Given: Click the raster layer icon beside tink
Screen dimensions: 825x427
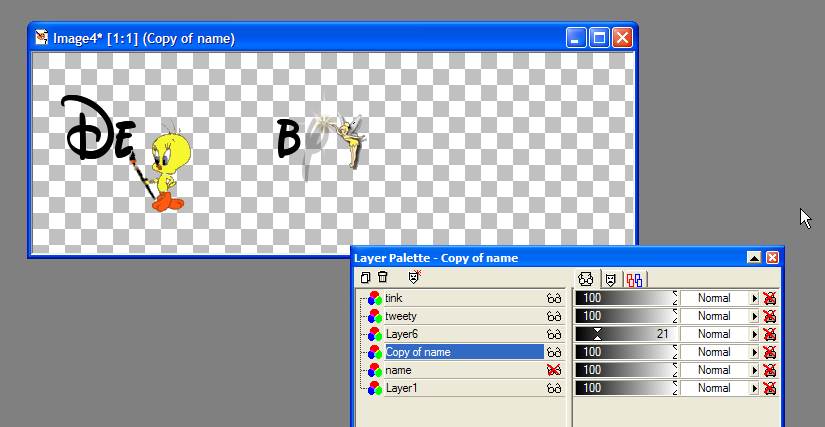Looking at the screenshot, I should tap(375, 298).
